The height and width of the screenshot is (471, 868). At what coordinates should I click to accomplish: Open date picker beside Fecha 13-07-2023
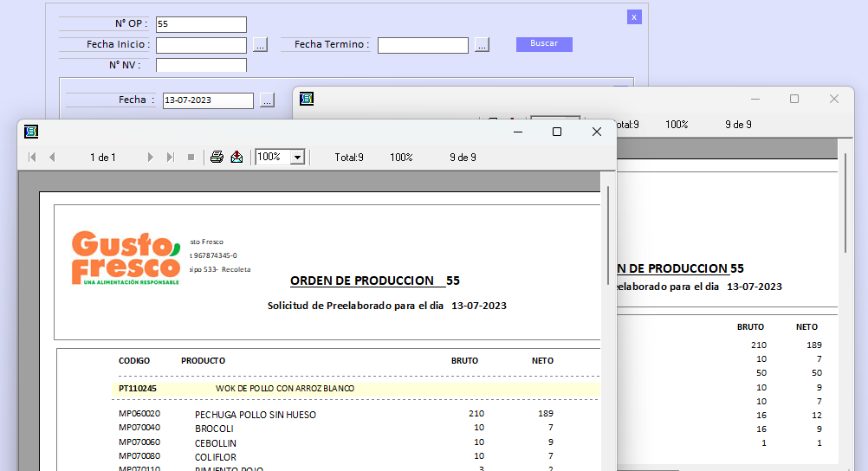click(x=267, y=100)
